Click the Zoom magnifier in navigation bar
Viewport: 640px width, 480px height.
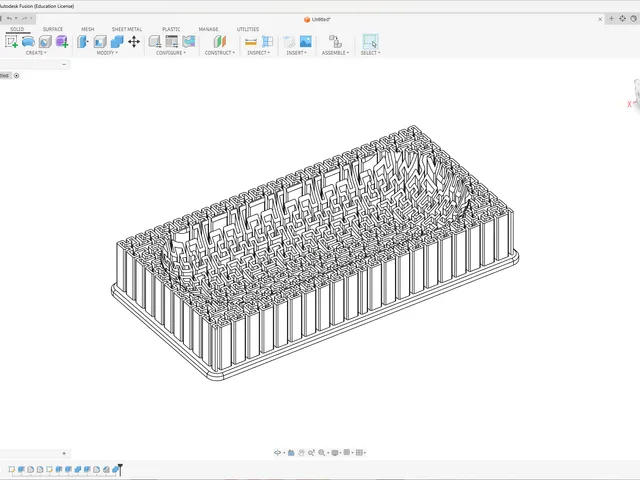[322, 453]
